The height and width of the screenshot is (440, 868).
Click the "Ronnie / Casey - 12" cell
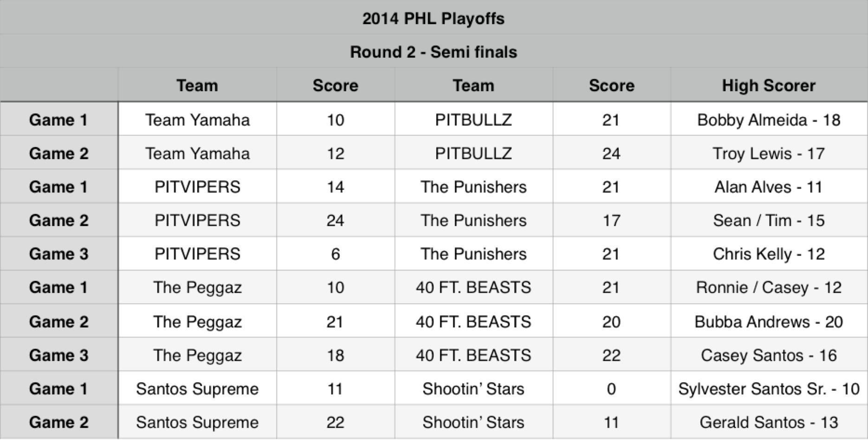pyautogui.click(x=769, y=288)
